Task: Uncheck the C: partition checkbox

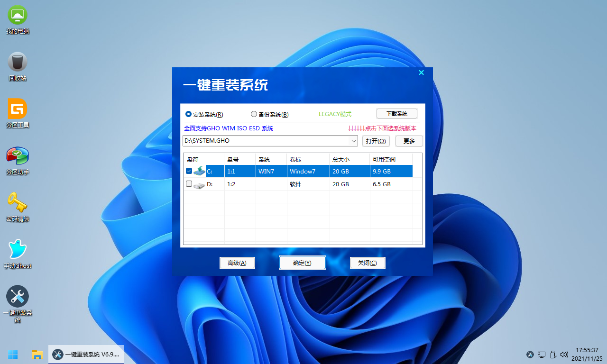Action: [189, 171]
